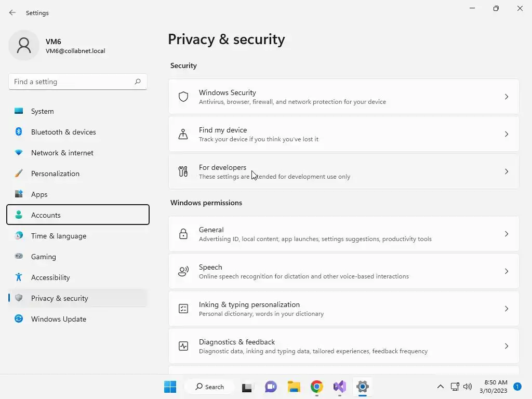Open the Windows Update section
This screenshot has width=532, height=399.
(x=59, y=319)
